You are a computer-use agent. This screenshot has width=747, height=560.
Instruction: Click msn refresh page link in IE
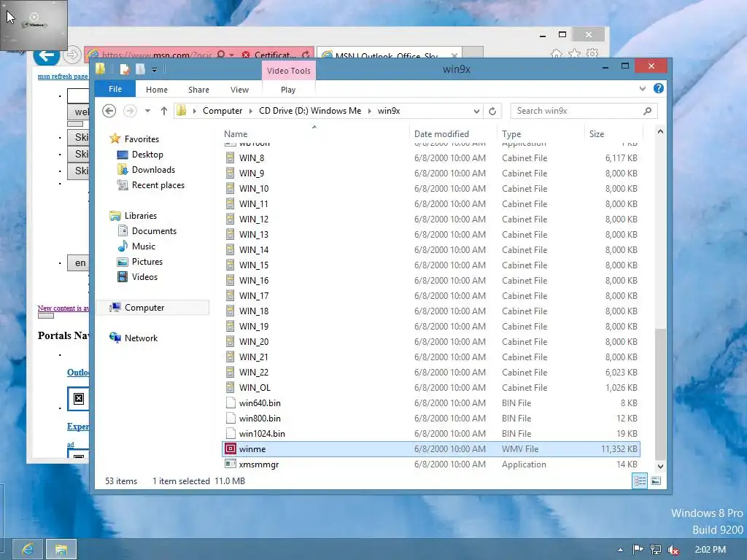click(x=63, y=76)
